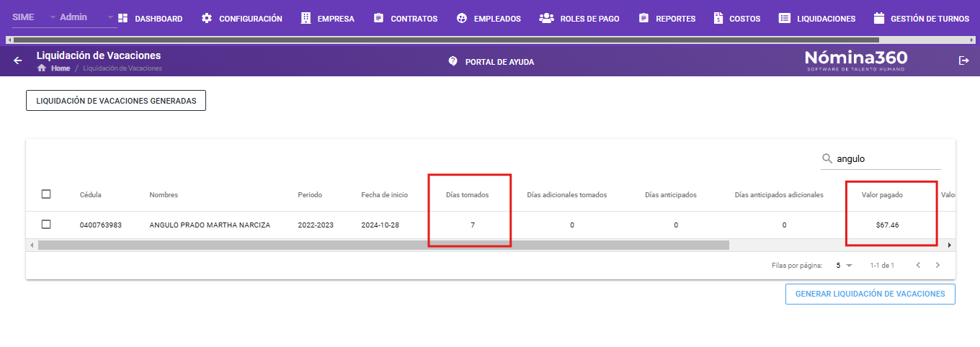980x347 pixels.
Task: Click the 1-1 de 1 pagination text
Action: click(x=882, y=266)
